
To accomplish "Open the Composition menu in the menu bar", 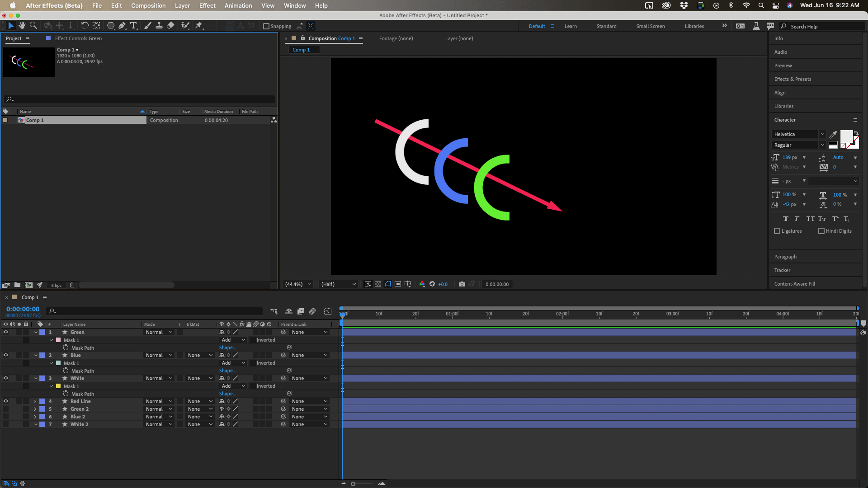I will [x=148, y=5].
